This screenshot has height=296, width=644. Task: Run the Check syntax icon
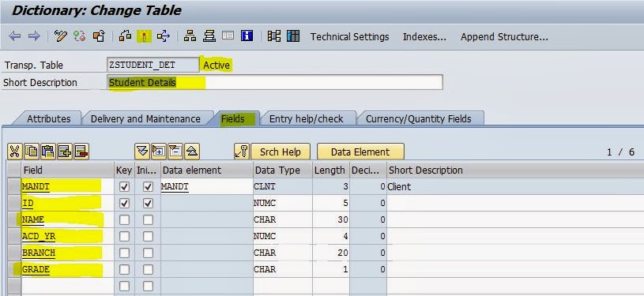(126, 36)
